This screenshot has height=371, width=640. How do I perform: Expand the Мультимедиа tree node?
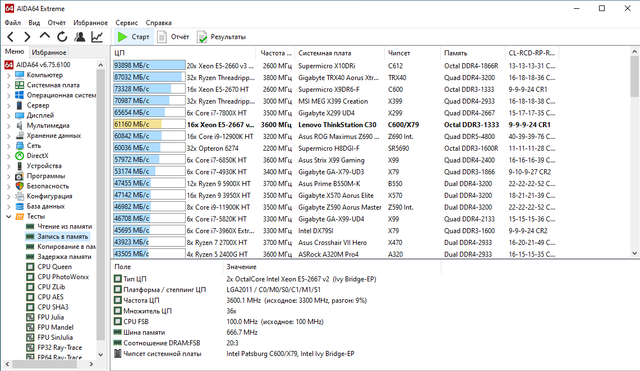point(9,126)
